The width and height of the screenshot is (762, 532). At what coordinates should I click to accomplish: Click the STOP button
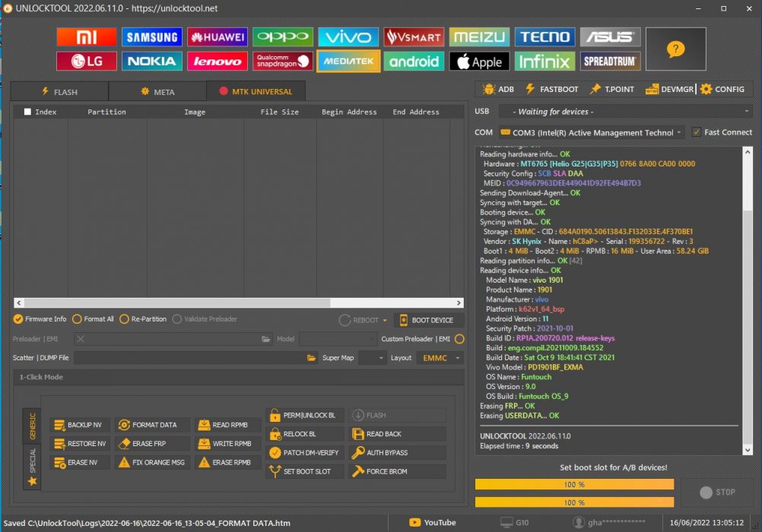(717, 492)
